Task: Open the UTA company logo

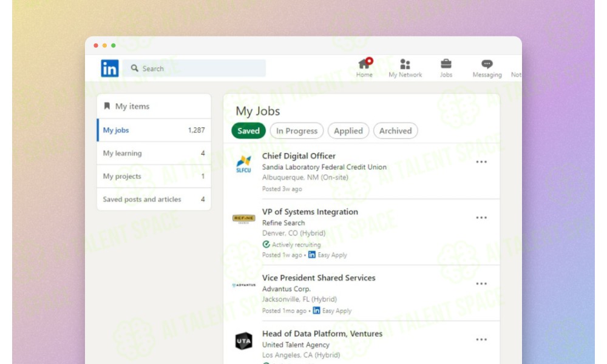Action: click(243, 341)
